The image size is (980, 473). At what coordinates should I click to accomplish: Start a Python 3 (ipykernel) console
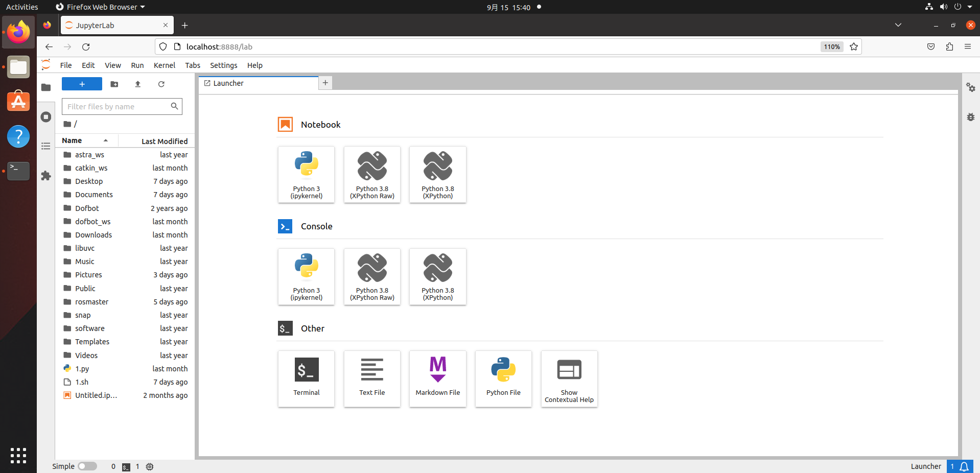[x=307, y=276]
